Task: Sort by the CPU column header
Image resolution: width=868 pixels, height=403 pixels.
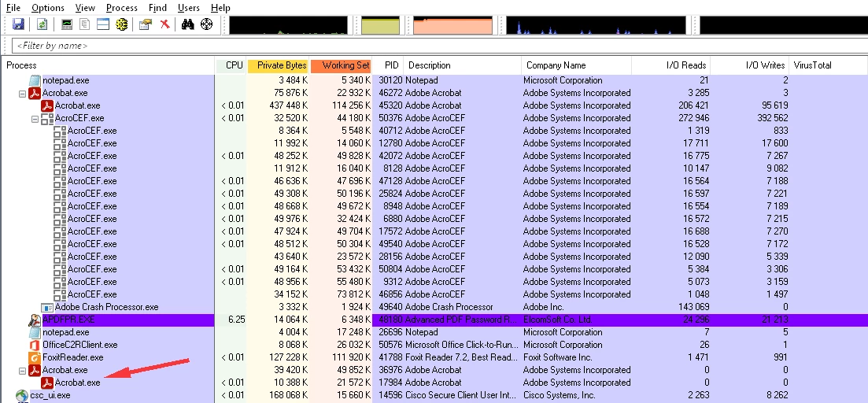Action: coord(231,65)
